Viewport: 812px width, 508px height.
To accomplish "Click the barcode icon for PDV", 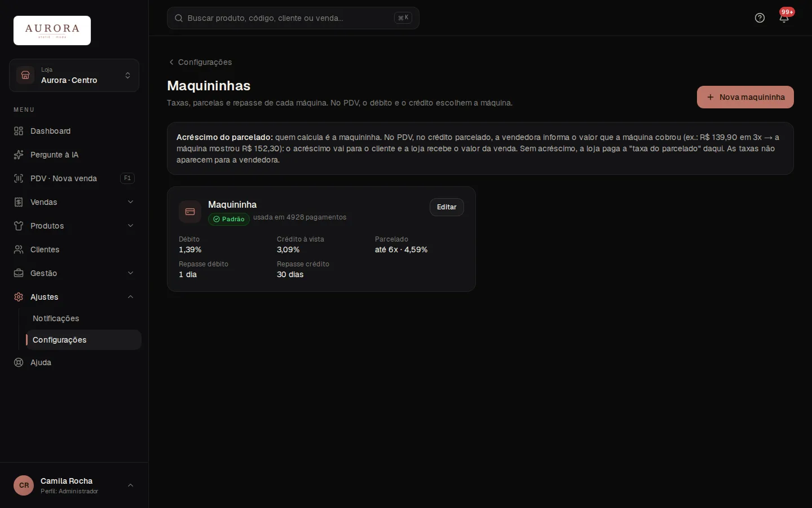I will [19, 178].
